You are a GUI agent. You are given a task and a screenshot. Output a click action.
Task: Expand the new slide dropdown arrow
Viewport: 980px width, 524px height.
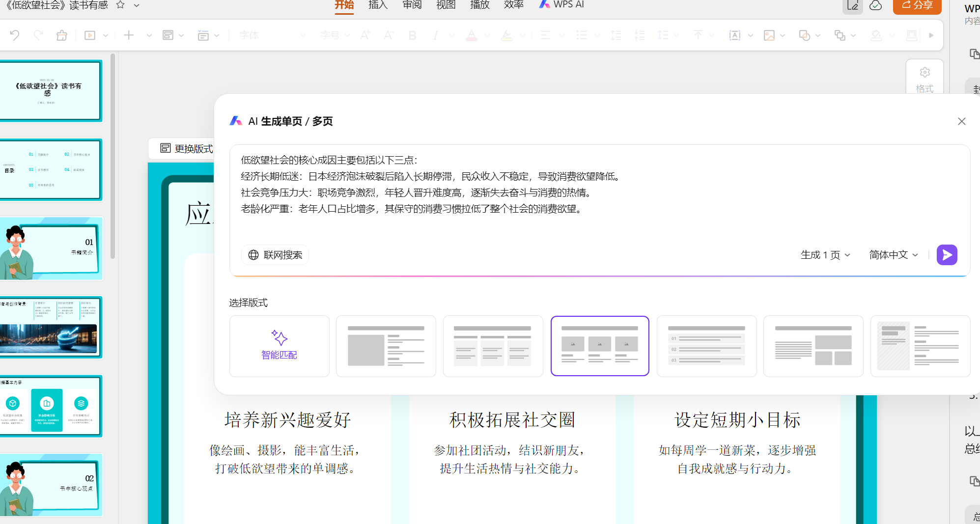tap(149, 35)
